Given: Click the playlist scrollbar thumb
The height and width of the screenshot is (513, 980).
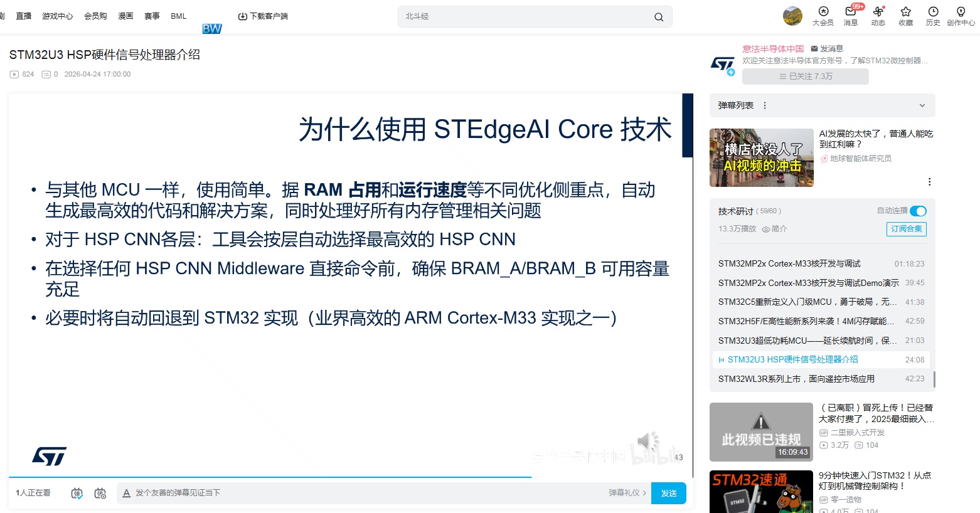Looking at the screenshot, I should (934, 379).
